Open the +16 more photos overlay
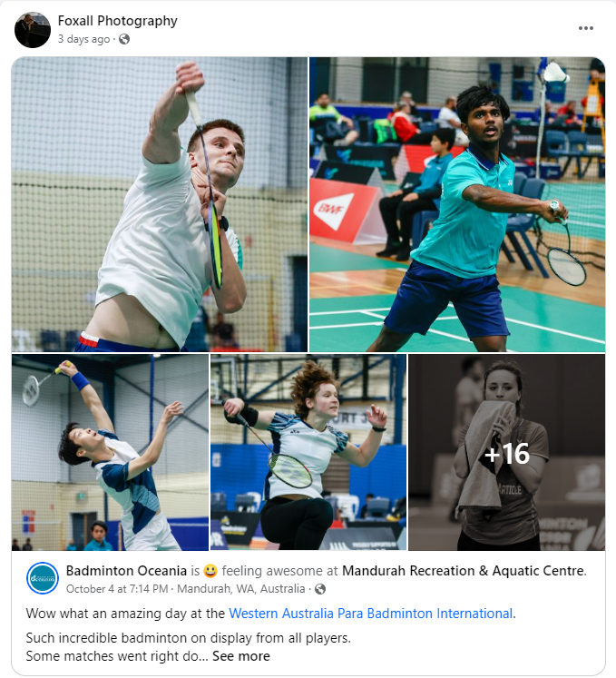Screen dimensions: 616x678 (506, 452)
